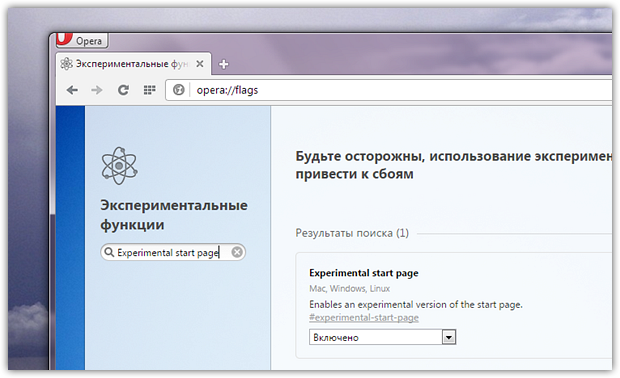Open the Включено dropdown

pos(382,337)
